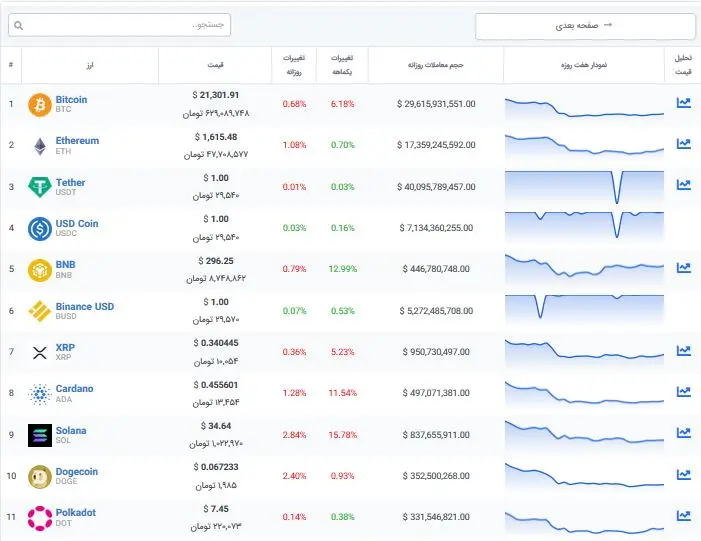Click volume $ 29,615,931,551.00
The image size is (701, 541).
click(436, 104)
